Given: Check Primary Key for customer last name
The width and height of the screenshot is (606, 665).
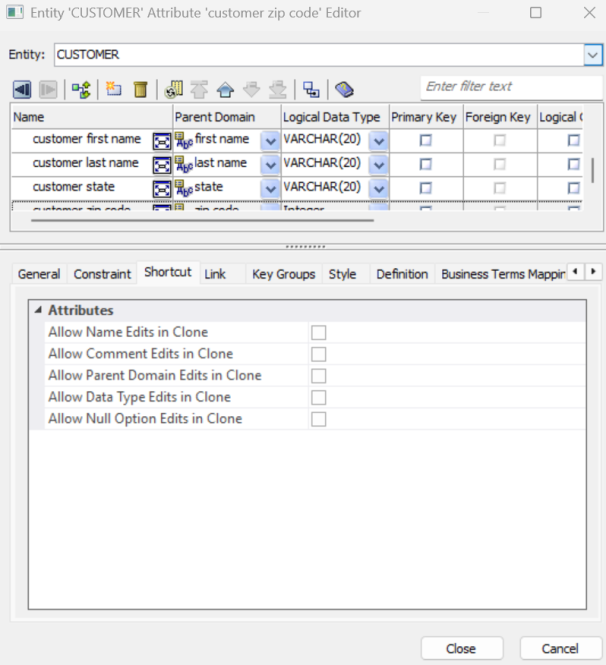Looking at the screenshot, I should [x=425, y=164].
